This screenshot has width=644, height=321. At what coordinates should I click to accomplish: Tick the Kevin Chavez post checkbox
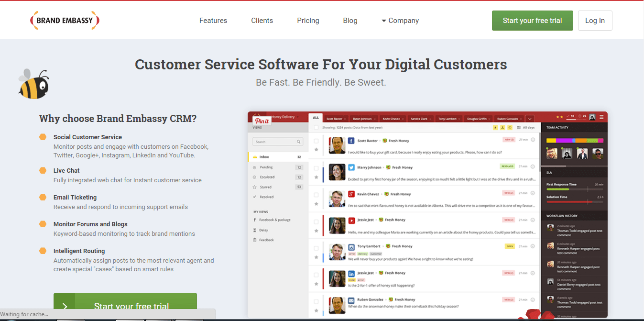click(x=316, y=195)
